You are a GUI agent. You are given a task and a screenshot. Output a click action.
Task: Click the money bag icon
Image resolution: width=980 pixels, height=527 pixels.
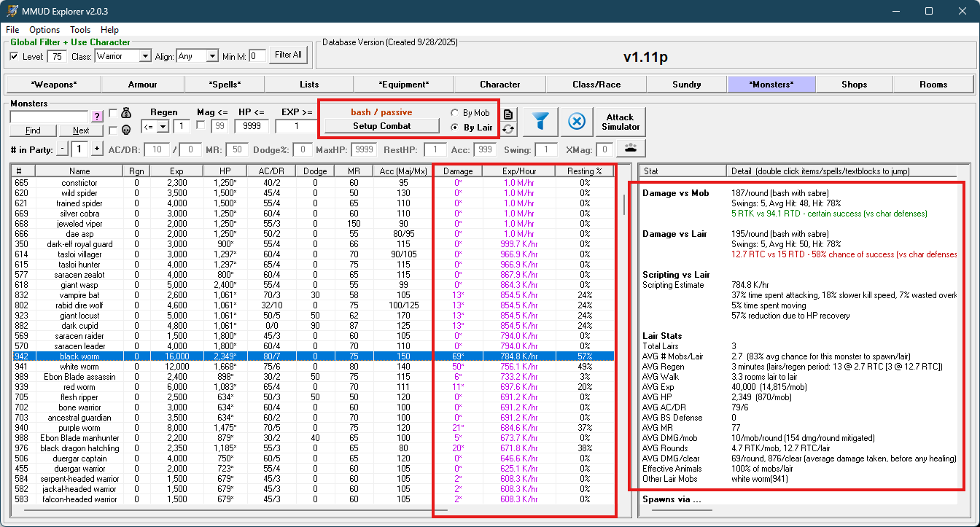tap(125, 114)
